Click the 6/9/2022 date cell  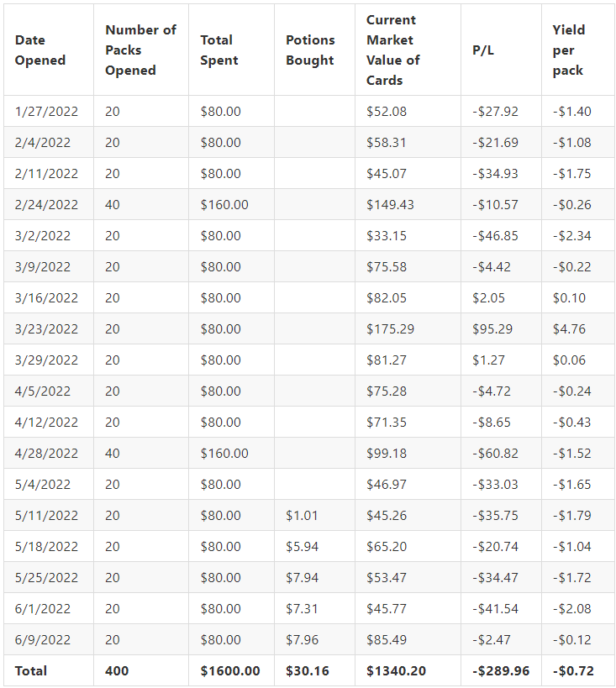pyautogui.click(x=49, y=640)
